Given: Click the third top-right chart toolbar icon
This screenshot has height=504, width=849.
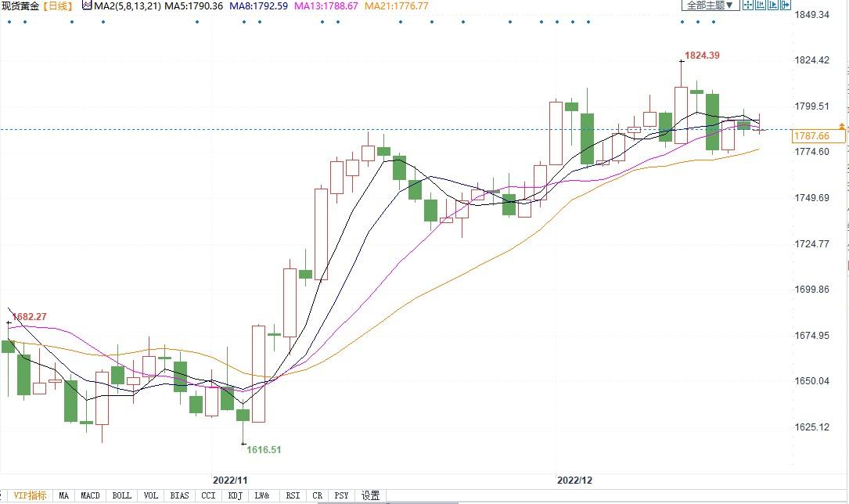Looking at the screenshot, I should point(775,5).
